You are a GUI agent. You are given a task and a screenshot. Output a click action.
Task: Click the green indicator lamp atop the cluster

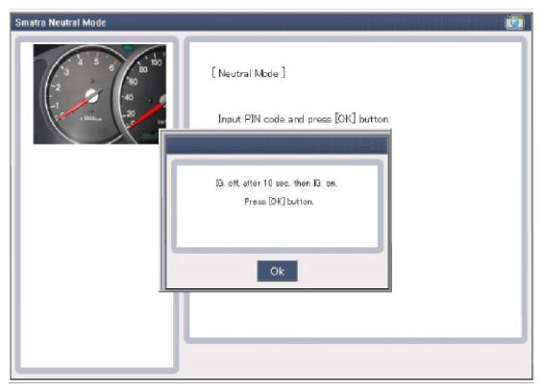tap(128, 47)
